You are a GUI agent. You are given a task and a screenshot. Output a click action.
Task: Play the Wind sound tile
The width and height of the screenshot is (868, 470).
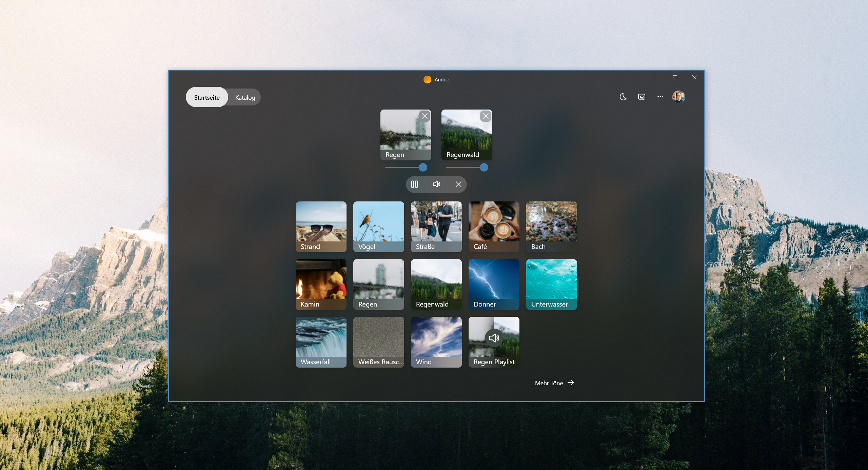[x=436, y=342]
